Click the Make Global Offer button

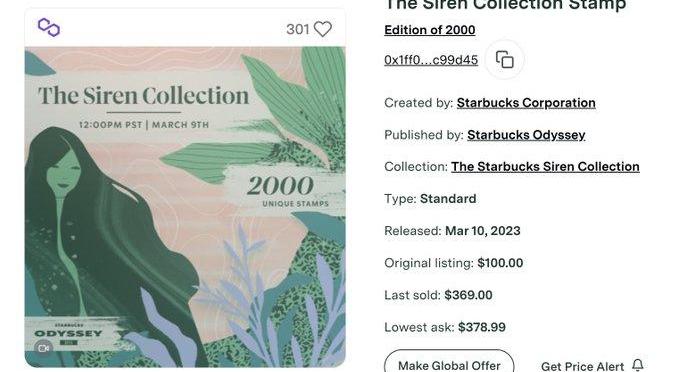(x=449, y=363)
